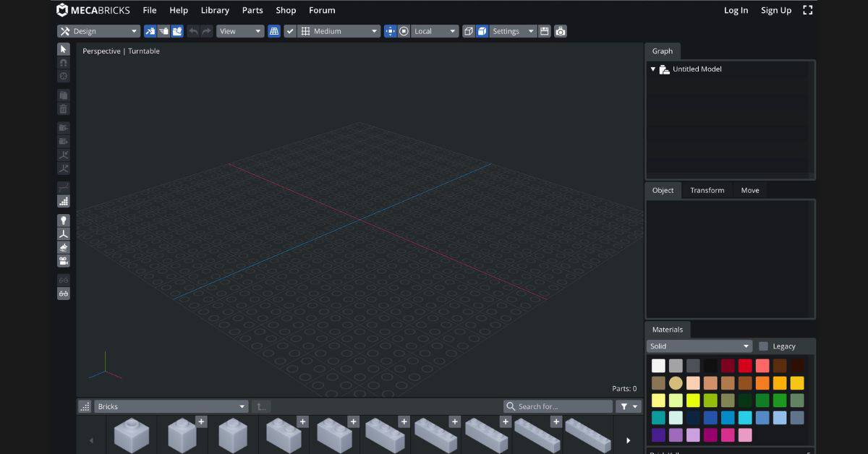Enable the Legacy checkbox
This screenshot has width=868, height=454.
pyautogui.click(x=763, y=346)
